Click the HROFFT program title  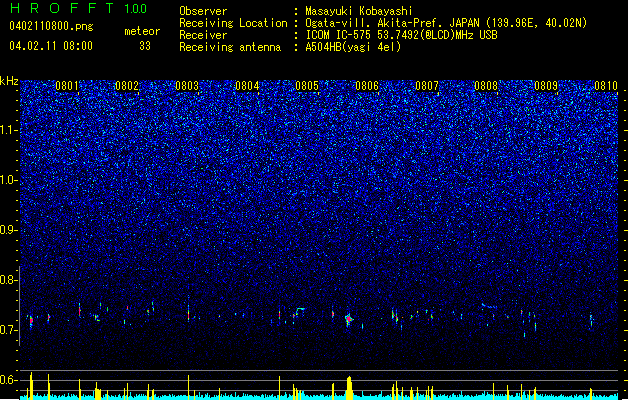[61, 8]
